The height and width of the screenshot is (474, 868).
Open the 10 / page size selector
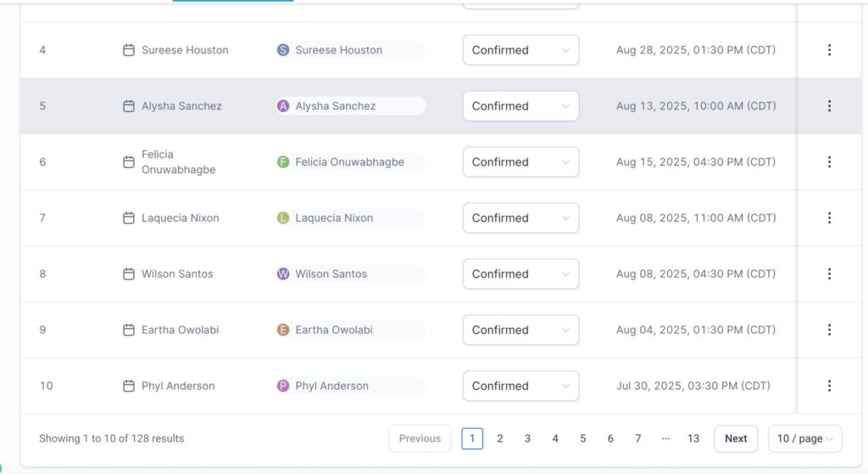click(x=804, y=438)
